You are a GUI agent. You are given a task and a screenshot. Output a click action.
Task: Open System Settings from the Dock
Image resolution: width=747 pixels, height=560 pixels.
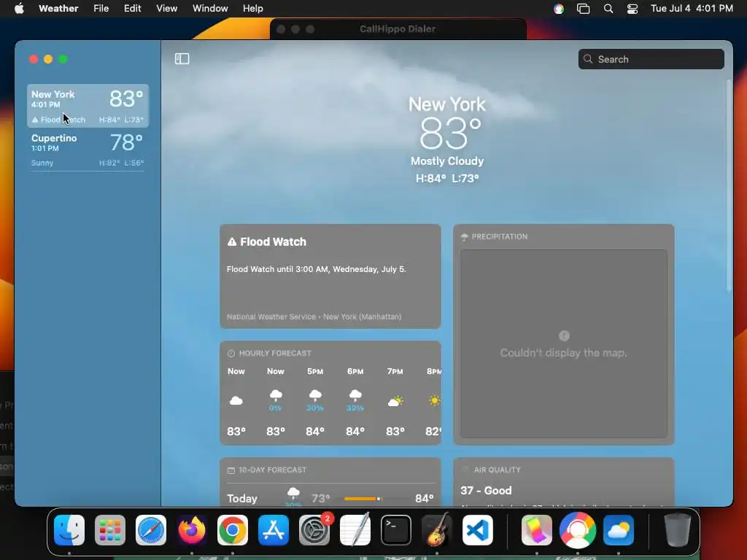click(314, 530)
